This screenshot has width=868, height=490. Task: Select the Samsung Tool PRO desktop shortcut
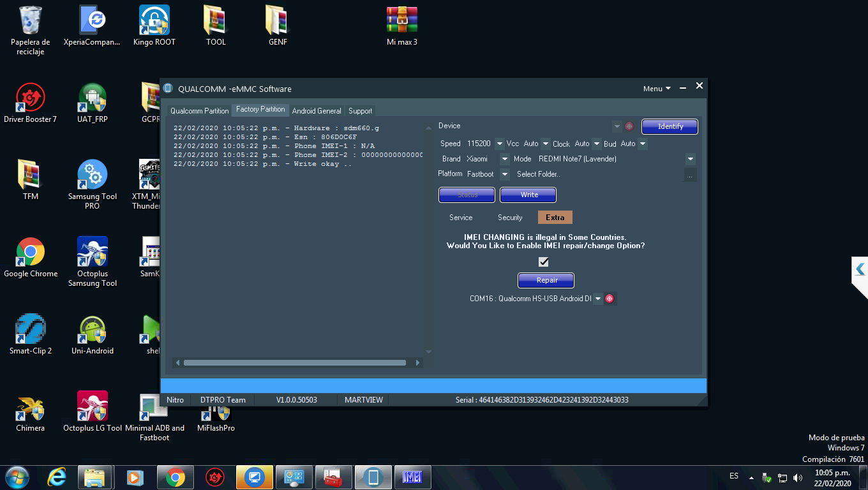tap(93, 185)
